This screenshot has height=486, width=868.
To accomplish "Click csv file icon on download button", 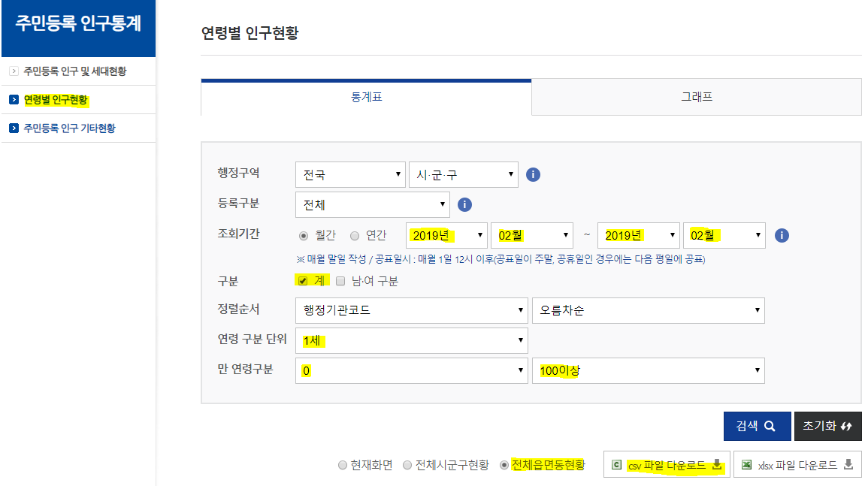I will tap(617, 465).
